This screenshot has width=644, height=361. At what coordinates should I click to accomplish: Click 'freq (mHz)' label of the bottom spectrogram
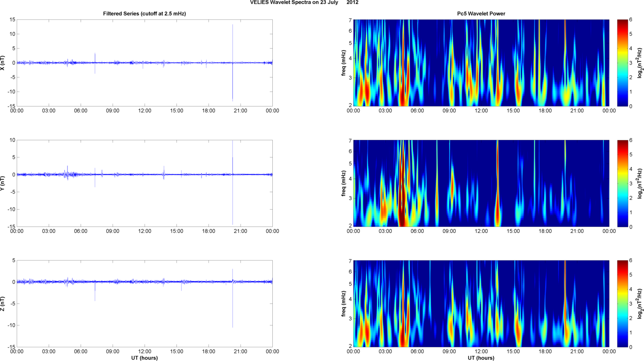click(x=344, y=304)
